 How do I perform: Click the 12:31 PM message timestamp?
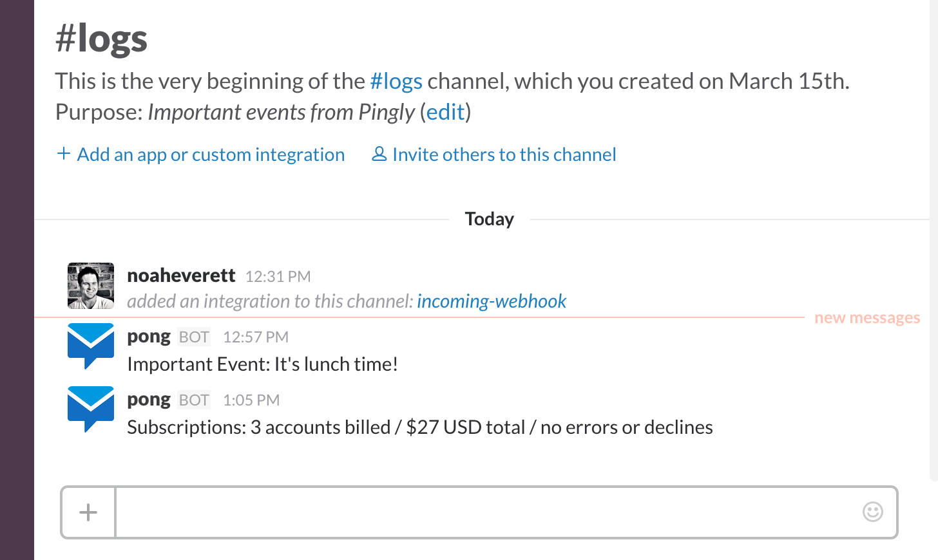point(278,277)
